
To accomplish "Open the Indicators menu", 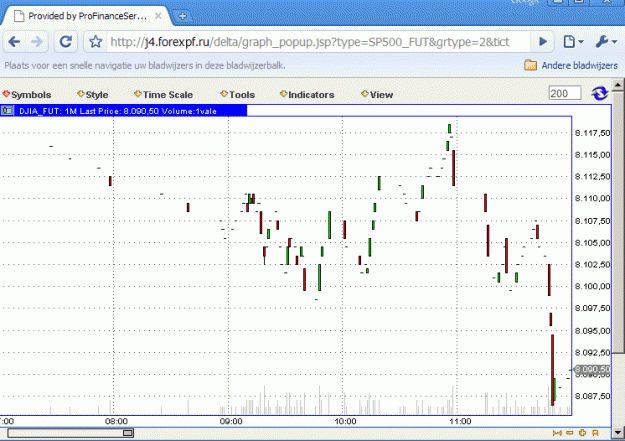I will (x=307, y=95).
